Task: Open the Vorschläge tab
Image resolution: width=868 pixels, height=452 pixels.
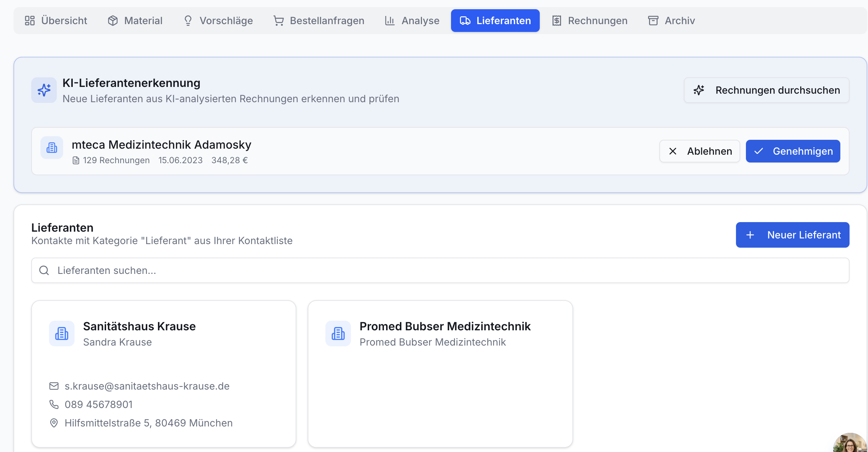Action: point(218,21)
